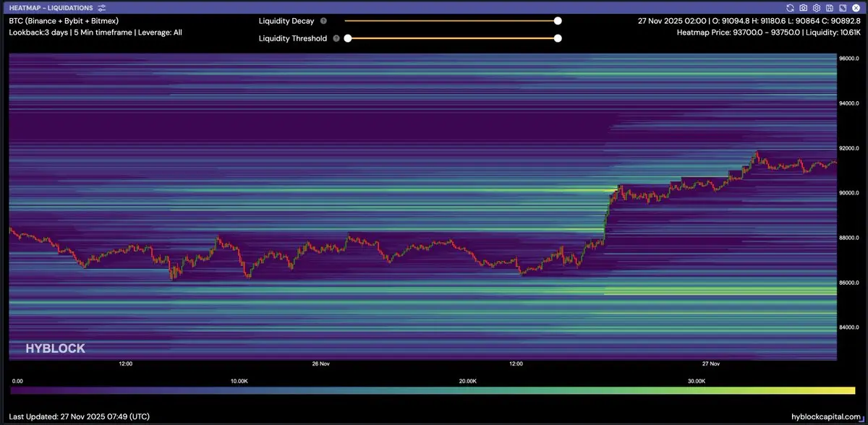868x425 pixels.
Task: Click the 96000.0 price axis label
Action: [848, 59]
